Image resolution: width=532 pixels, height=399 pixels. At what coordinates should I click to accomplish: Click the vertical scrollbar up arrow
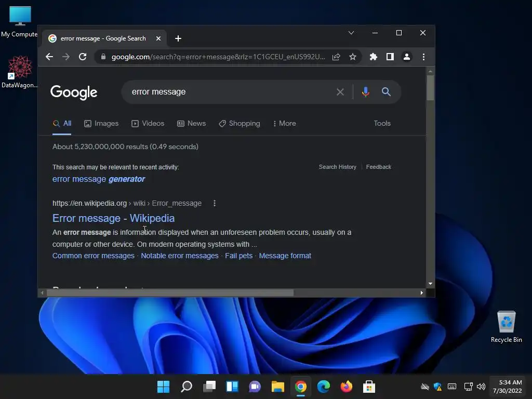tap(430, 71)
